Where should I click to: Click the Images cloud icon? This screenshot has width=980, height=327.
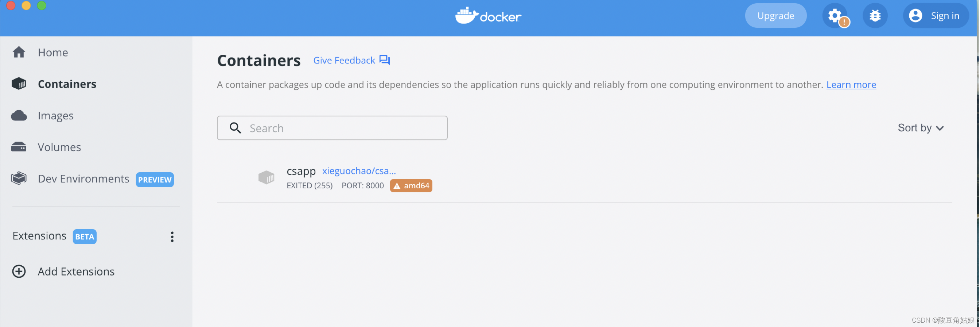pos(19,115)
